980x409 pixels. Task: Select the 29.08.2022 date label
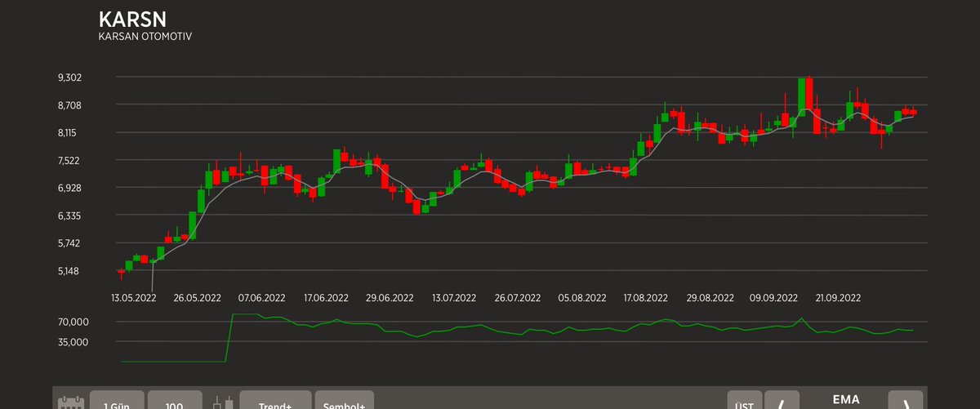[x=710, y=298]
